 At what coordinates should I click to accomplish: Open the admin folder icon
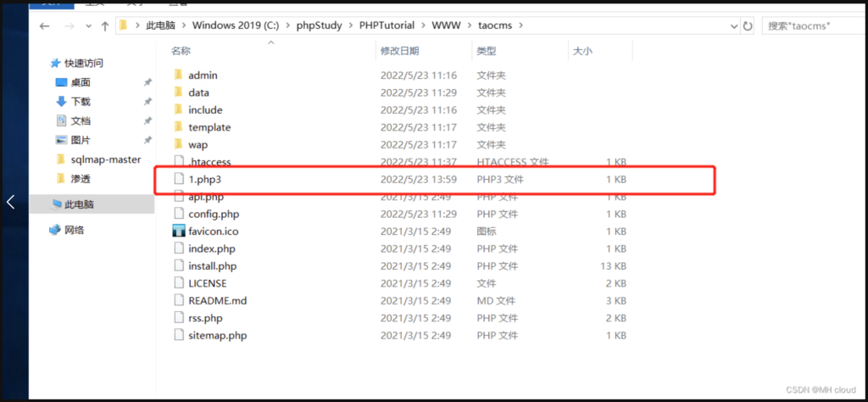click(x=178, y=75)
